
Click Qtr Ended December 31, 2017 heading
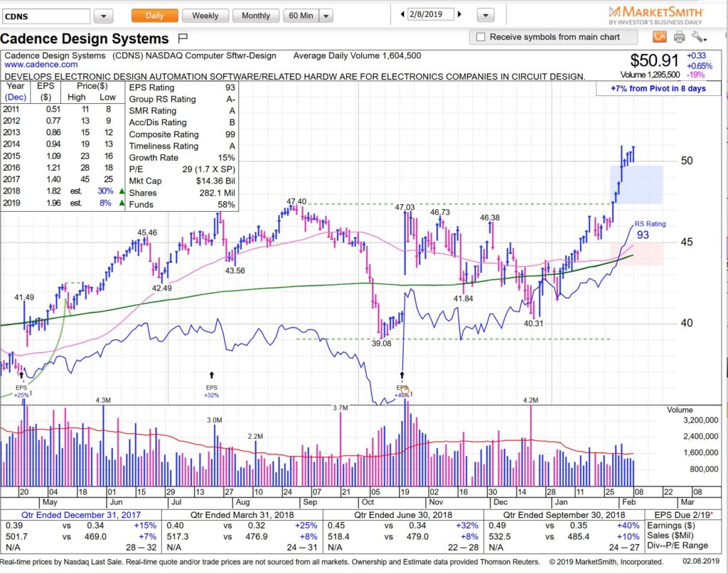81,514
